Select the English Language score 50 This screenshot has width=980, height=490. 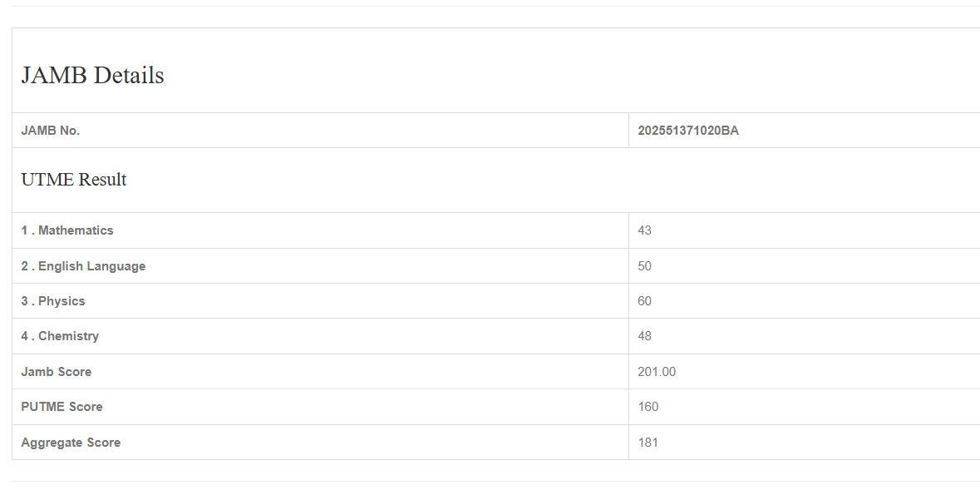[x=645, y=266]
